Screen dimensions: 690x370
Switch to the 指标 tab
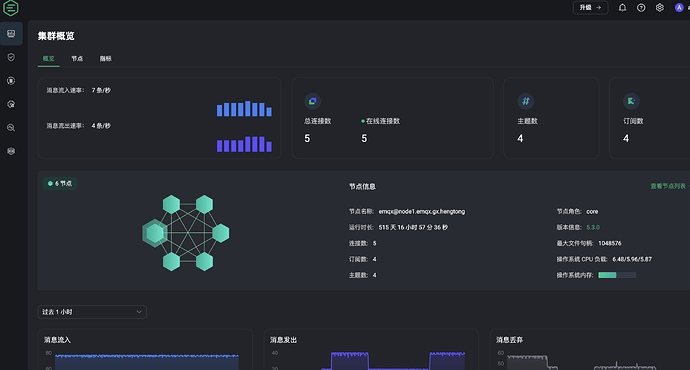105,59
